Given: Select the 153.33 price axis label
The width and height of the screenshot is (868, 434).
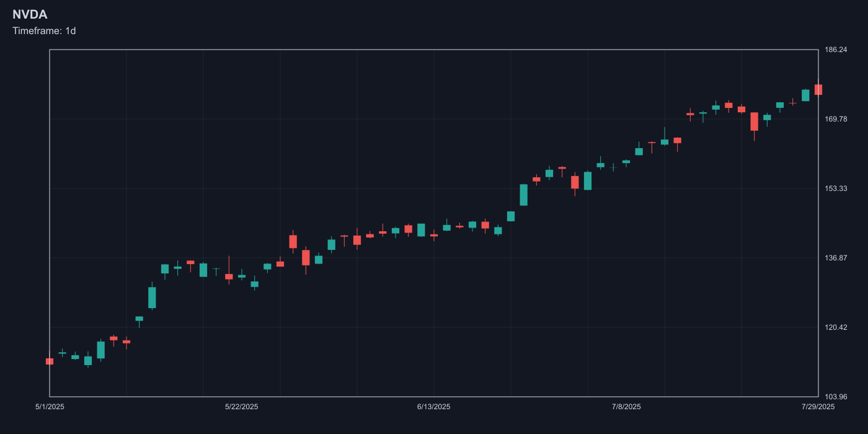Looking at the screenshot, I should tap(836, 188).
